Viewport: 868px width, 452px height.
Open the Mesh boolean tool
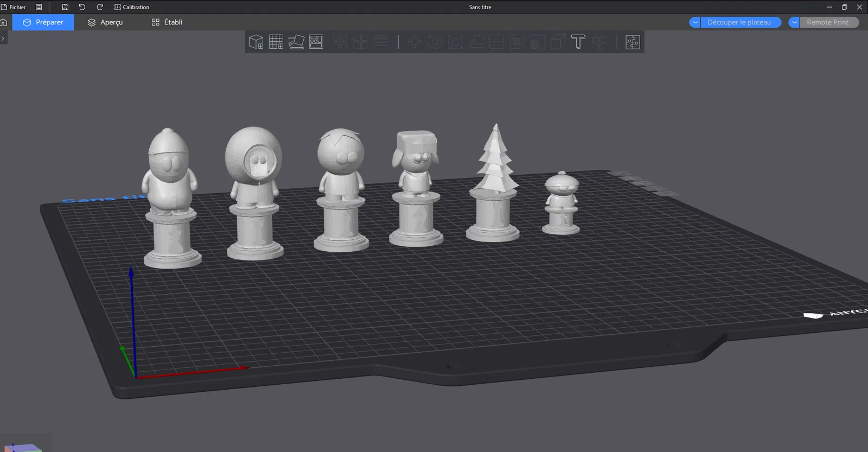click(517, 42)
